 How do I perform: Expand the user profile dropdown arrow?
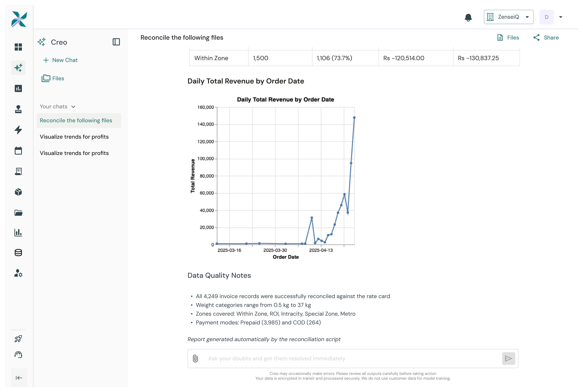click(561, 17)
